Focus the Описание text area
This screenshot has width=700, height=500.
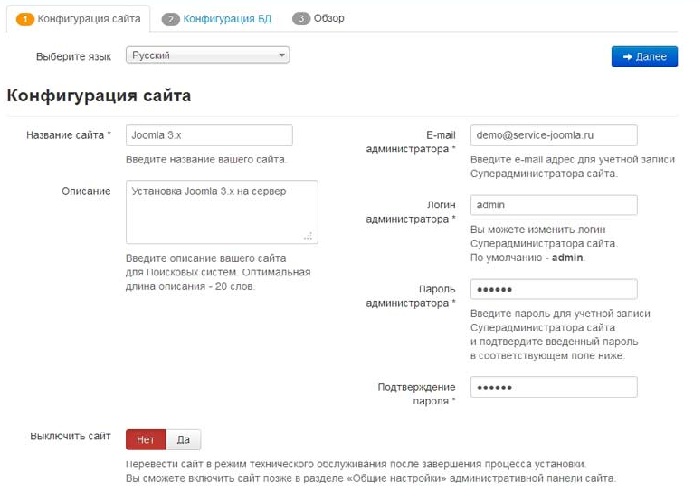pos(221,210)
